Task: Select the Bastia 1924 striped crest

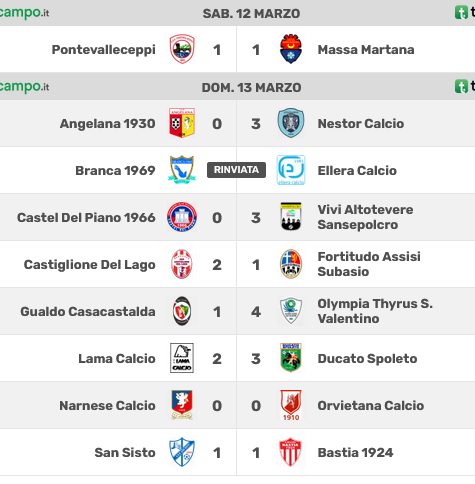Action: (291, 452)
